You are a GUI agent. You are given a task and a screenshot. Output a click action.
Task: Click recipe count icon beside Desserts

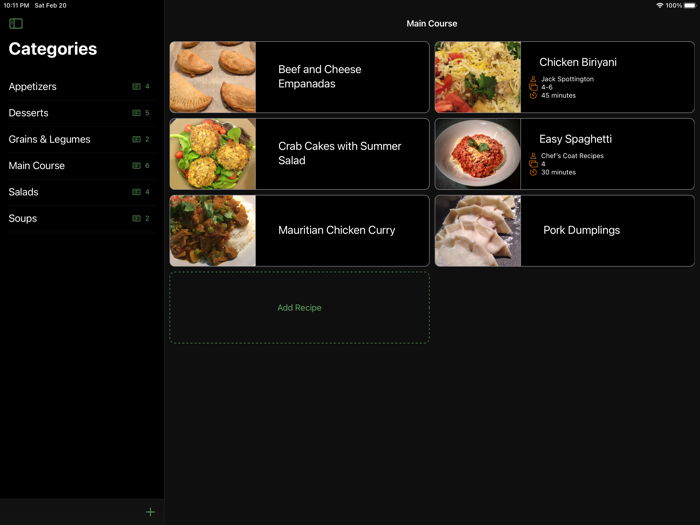coord(137,113)
